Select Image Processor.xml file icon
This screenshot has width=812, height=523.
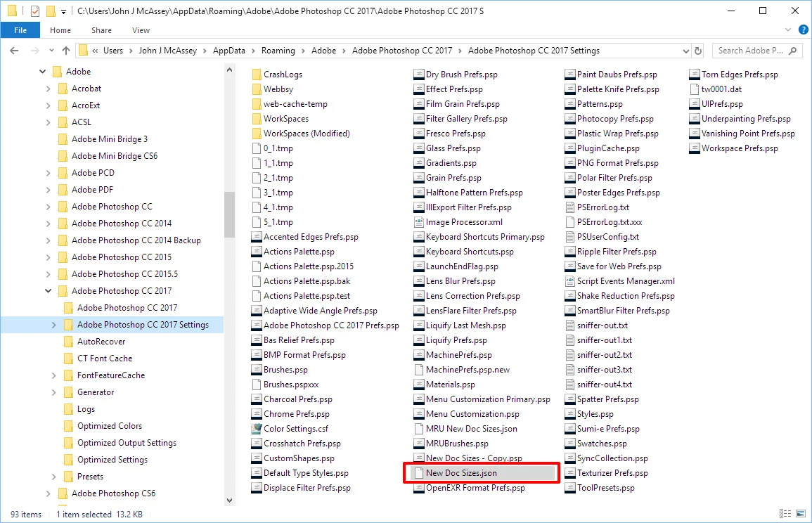(x=419, y=222)
